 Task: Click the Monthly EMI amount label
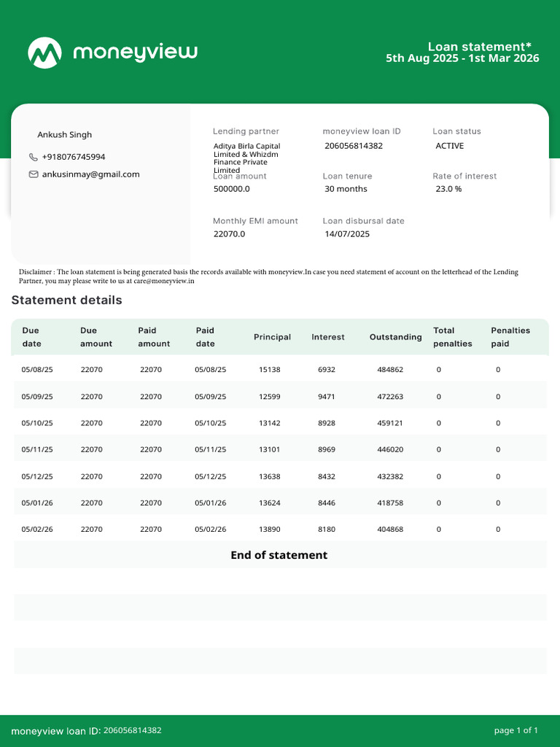point(255,221)
